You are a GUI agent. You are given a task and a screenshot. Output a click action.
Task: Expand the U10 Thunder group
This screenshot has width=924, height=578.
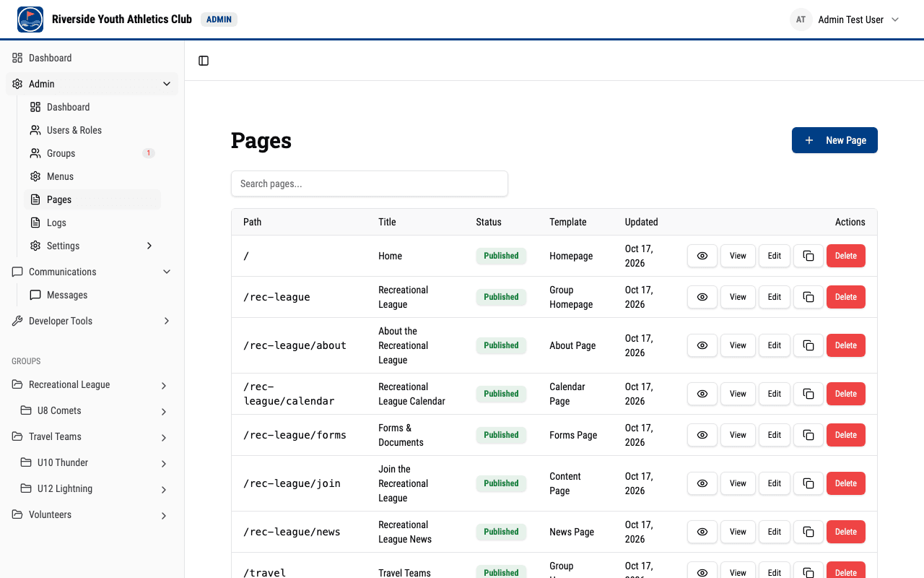coord(164,463)
